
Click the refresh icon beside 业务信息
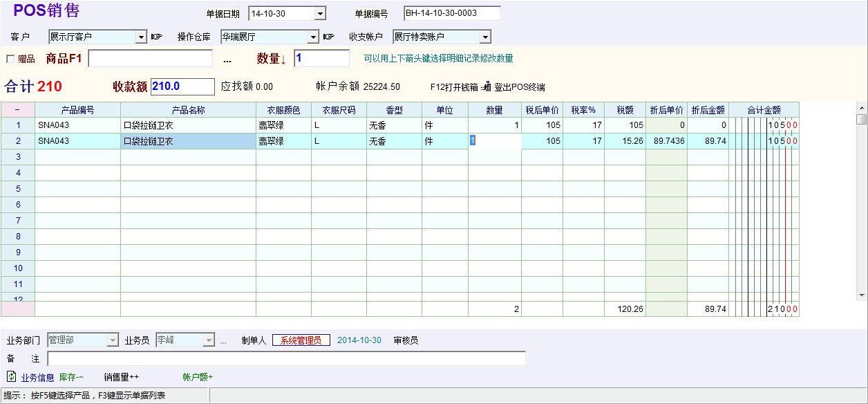[11, 377]
